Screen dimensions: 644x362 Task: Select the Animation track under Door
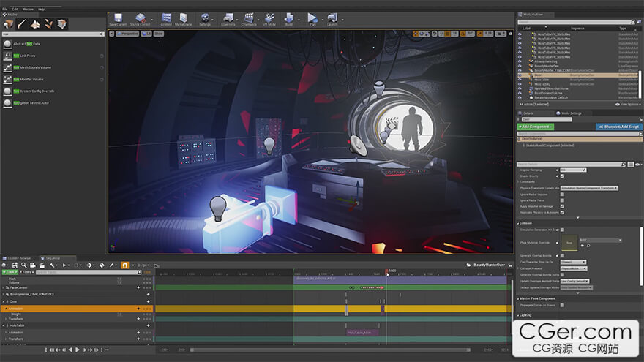coord(78,309)
